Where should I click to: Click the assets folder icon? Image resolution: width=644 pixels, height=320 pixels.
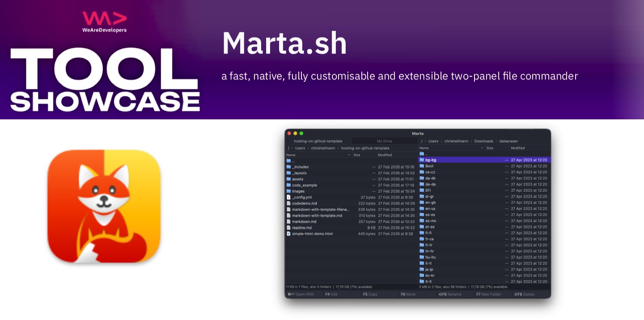[x=288, y=179]
